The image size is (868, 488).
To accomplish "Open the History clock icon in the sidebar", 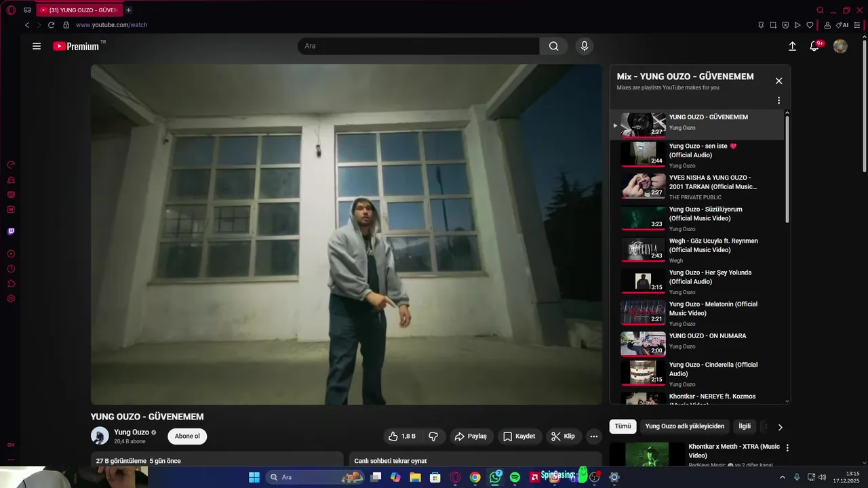I will coord(11,268).
